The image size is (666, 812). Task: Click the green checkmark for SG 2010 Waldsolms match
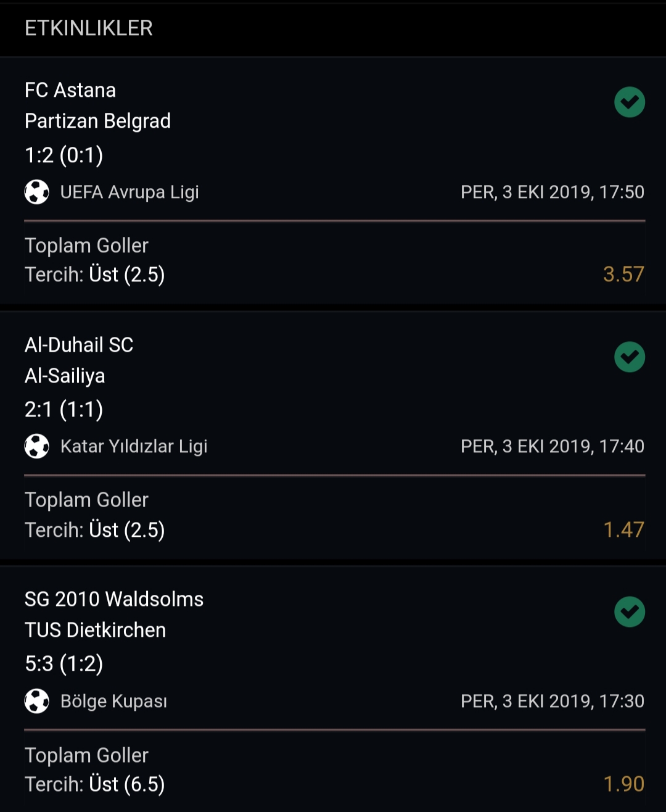[x=630, y=612]
